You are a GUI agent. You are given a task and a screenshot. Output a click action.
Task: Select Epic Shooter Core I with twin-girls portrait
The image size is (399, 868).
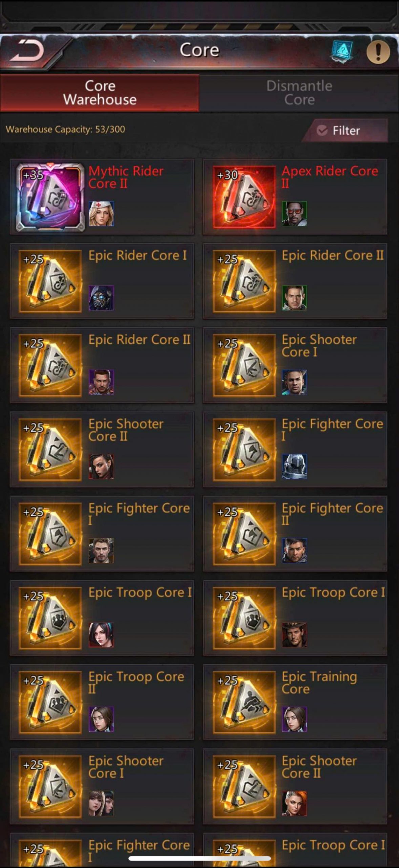[x=102, y=787]
